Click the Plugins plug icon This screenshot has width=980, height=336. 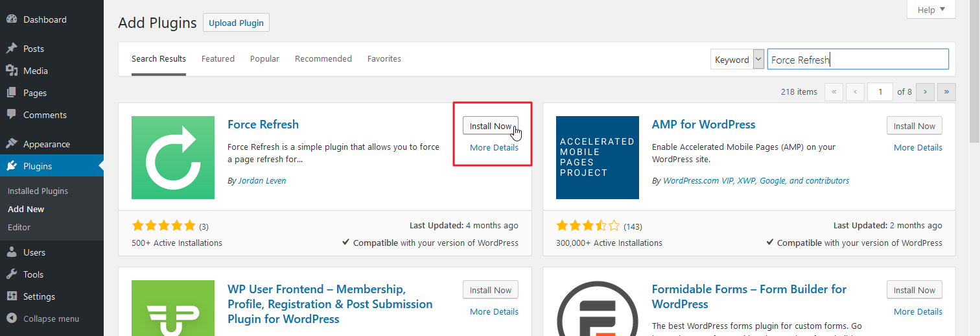pos(12,166)
